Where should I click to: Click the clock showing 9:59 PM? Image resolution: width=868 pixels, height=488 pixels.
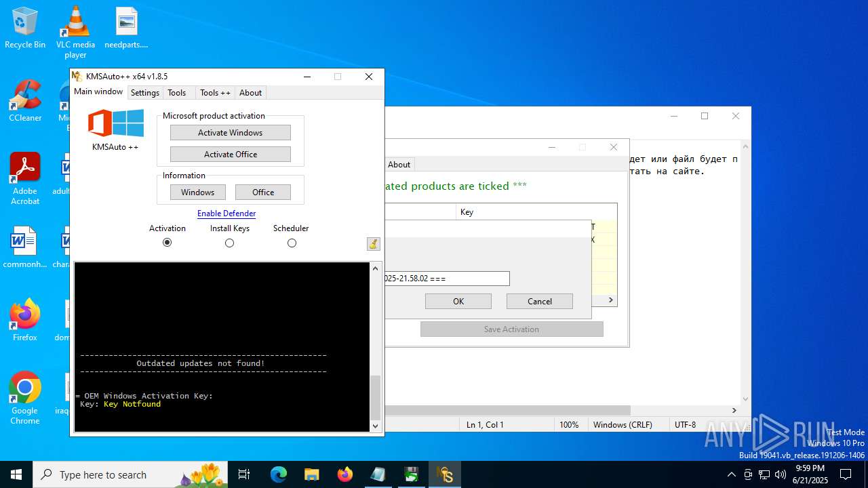[810, 474]
